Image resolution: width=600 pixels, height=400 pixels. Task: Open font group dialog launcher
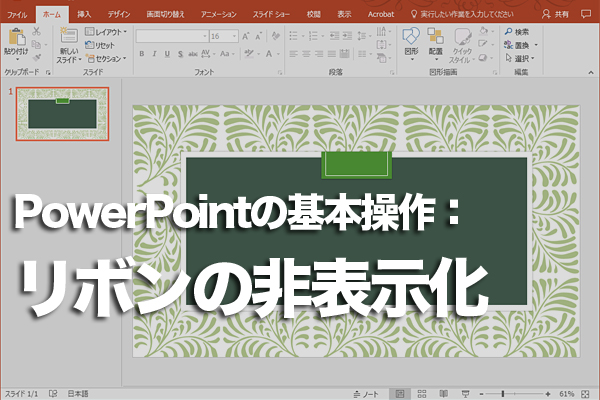(280, 72)
